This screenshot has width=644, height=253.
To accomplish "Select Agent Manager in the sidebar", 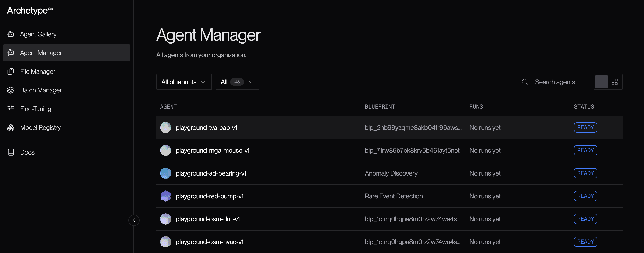I will coord(66,53).
